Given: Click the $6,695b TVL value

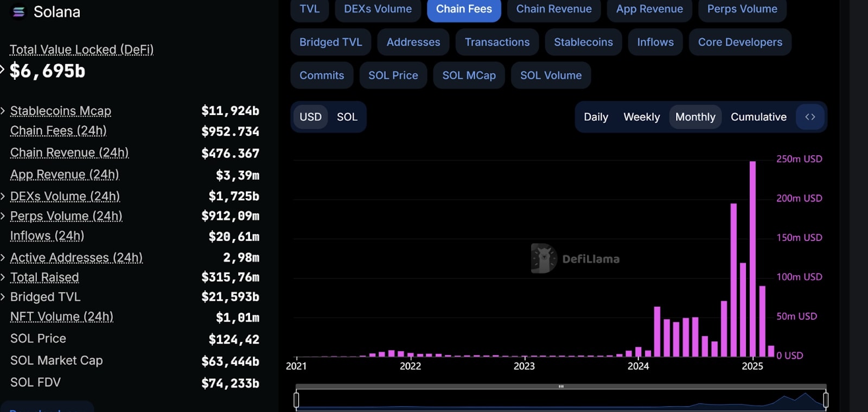Looking at the screenshot, I should point(48,71).
